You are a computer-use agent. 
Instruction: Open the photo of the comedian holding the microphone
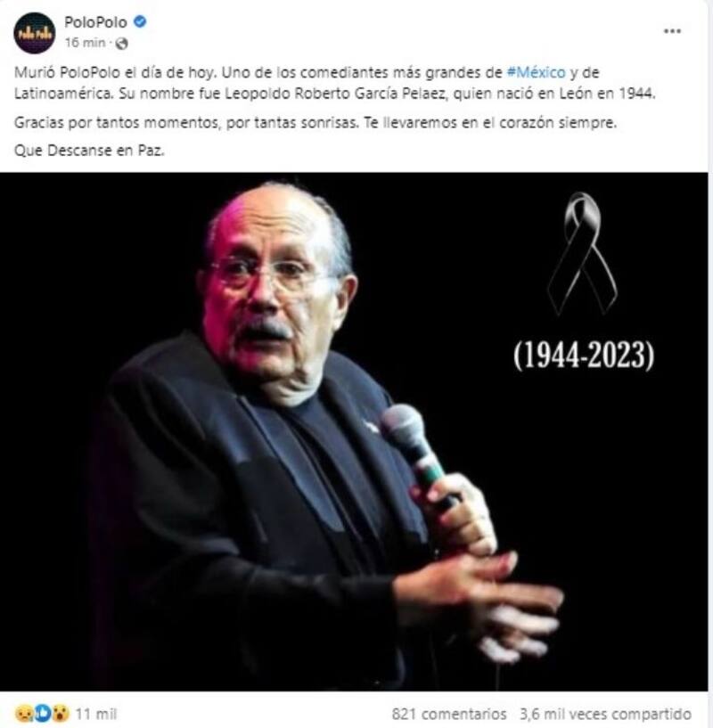tap(354, 431)
